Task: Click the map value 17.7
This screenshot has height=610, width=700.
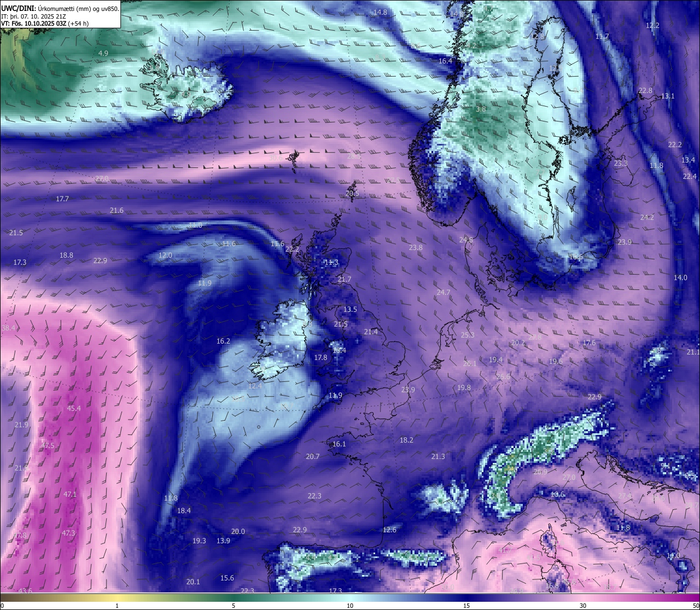Action: [x=62, y=199]
